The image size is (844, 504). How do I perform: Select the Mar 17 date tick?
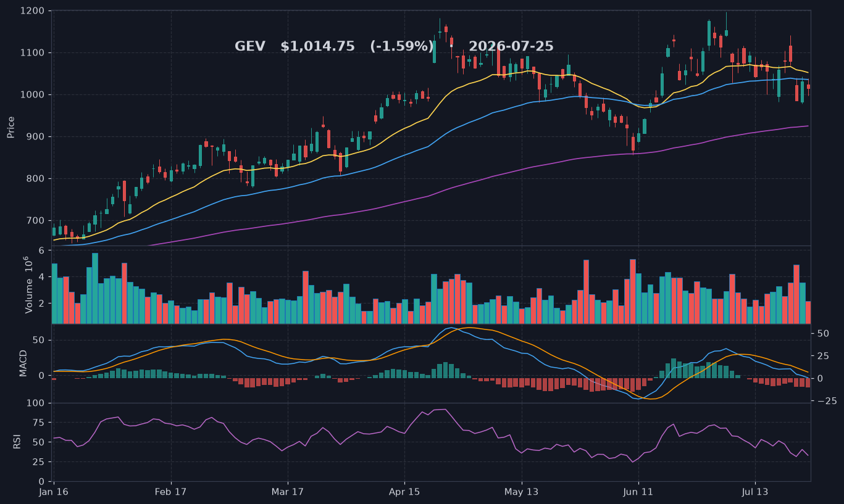pos(288,492)
